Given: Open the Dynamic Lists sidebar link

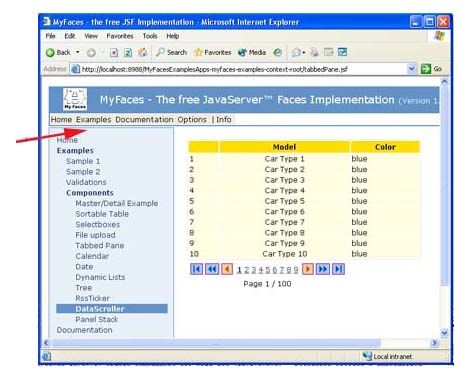Looking at the screenshot, I should coord(100,277).
